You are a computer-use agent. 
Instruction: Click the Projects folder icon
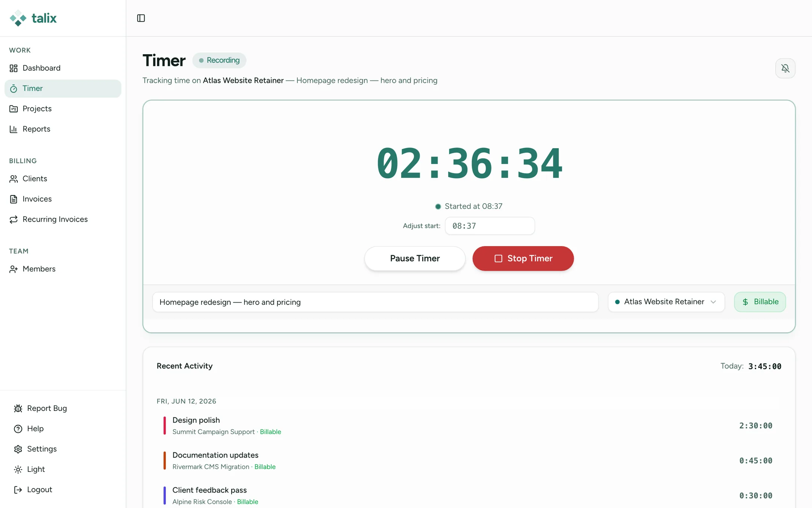(x=14, y=109)
